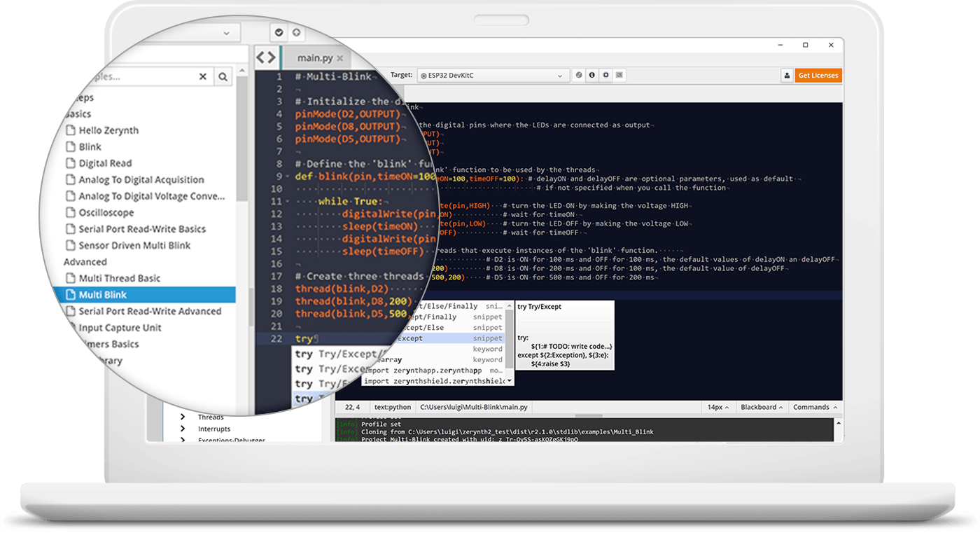Image resolution: width=980 pixels, height=547 pixels.
Task: Open the Commands menu
Action: (x=814, y=407)
